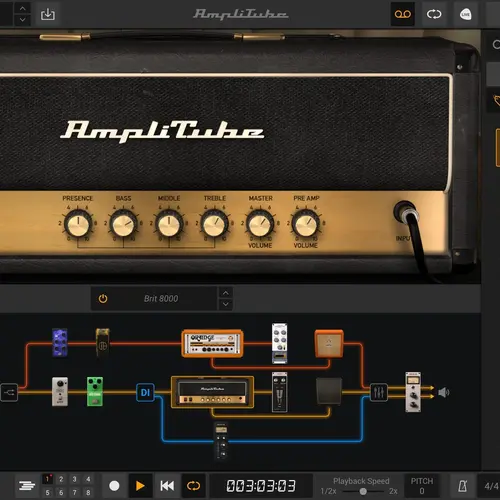
Task: Click the preset up arrow at top left
Action: 22,8
